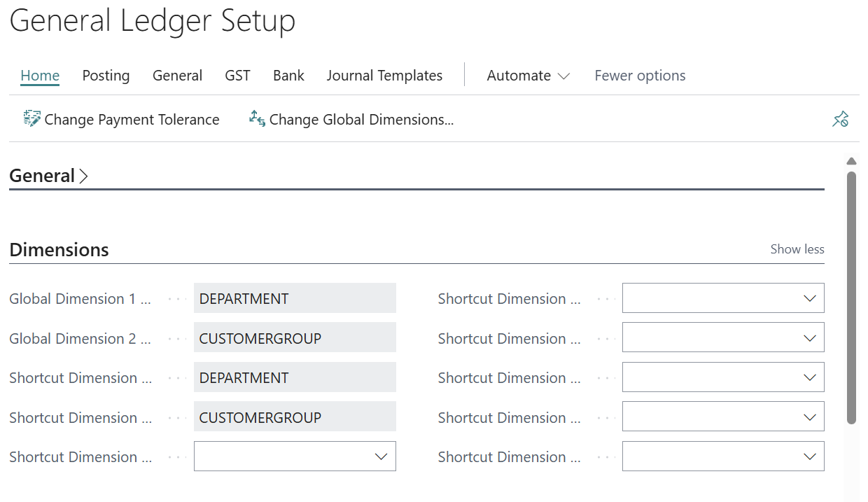The width and height of the screenshot is (868, 502).
Task: Click the Change Payment Tolerance action
Action: [121, 120]
